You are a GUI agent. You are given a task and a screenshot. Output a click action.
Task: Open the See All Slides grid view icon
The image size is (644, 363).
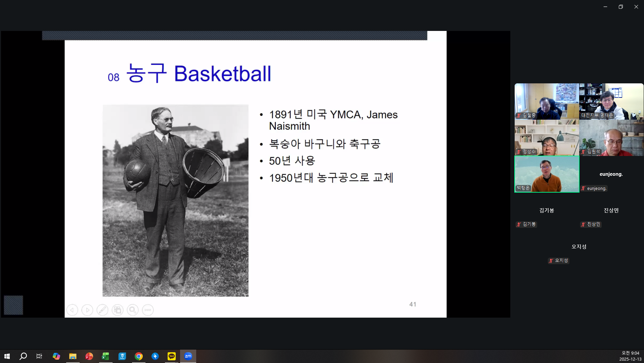(118, 310)
